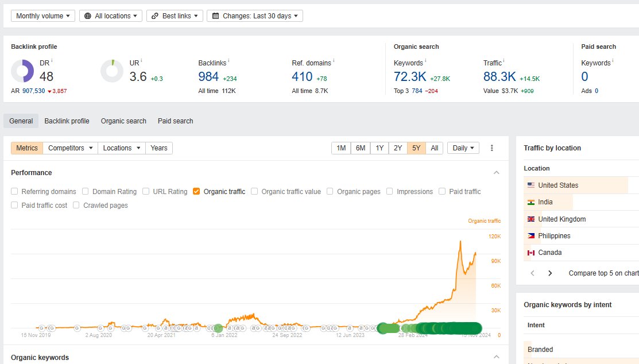Screen dimensions: 639x364
Task: Enable the Referring domains checkbox
Action: 14,191
